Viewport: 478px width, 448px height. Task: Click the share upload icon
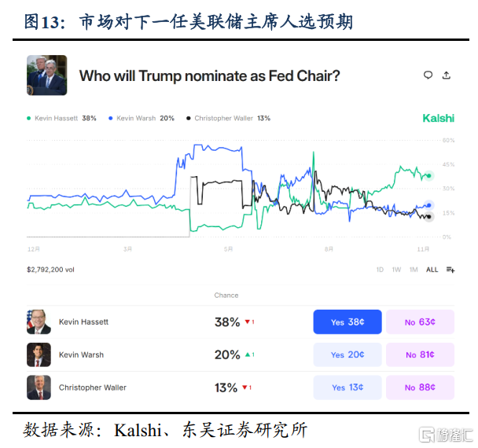pyautogui.click(x=446, y=75)
